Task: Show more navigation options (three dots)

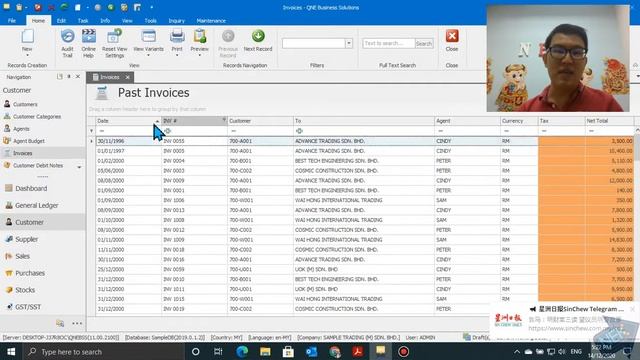Action: [x=77, y=323]
